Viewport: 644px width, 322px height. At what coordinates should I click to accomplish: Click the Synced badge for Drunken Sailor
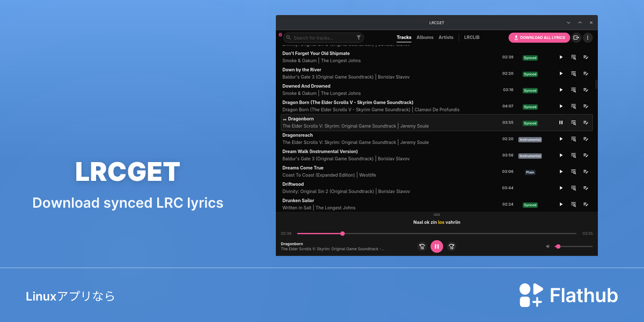point(530,205)
